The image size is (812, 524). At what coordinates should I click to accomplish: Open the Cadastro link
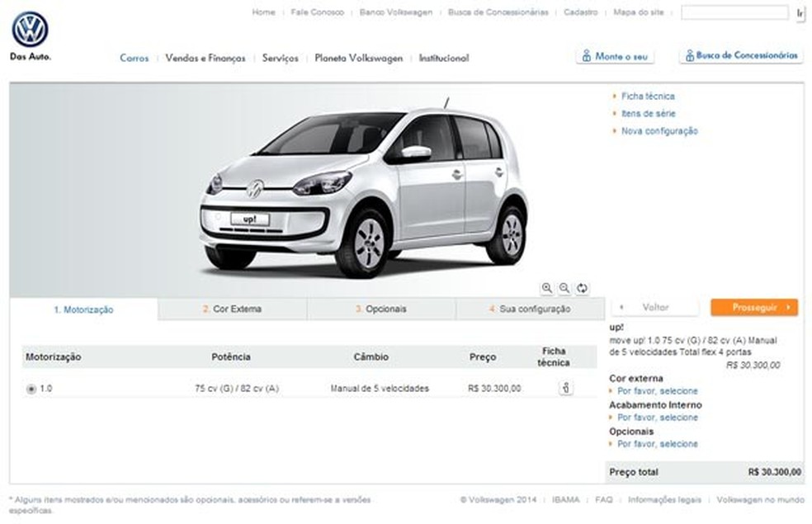point(580,12)
